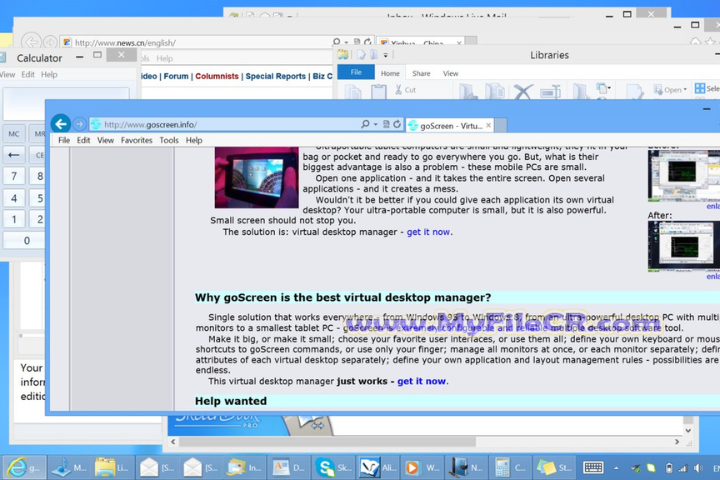This screenshot has width=720, height=480.
Task: Click the Delete X icon in Libraries ribbon
Action: (523, 91)
